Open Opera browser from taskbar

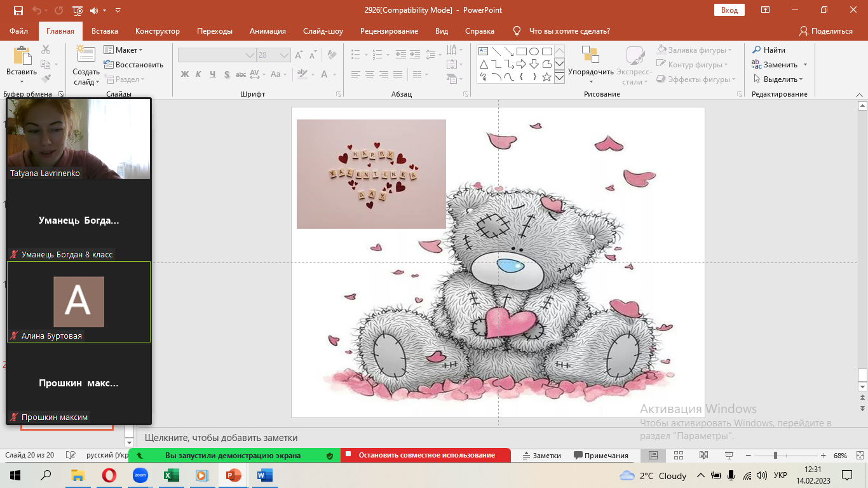pos(109,475)
